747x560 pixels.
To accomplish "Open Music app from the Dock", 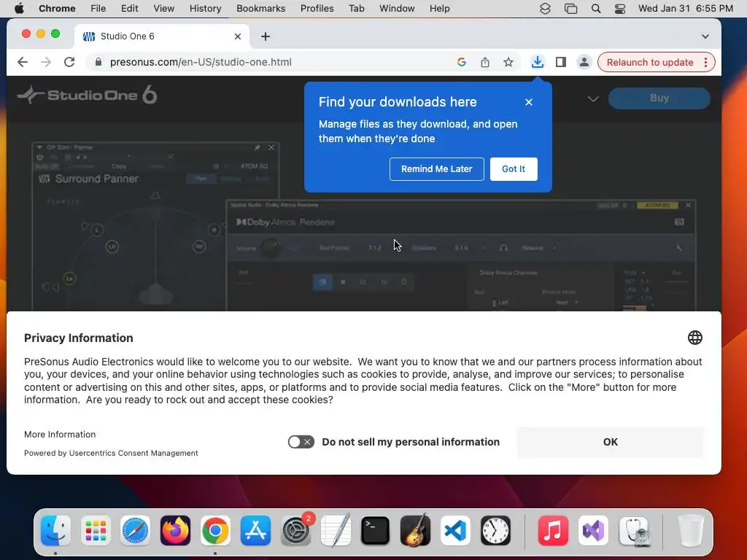I will point(553,531).
